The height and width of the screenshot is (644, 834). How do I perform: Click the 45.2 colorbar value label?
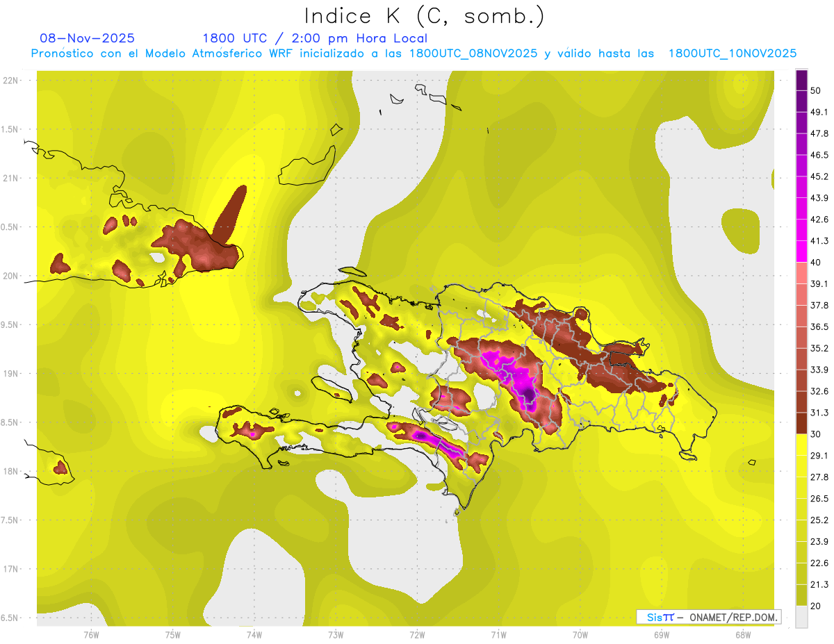(819, 176)
